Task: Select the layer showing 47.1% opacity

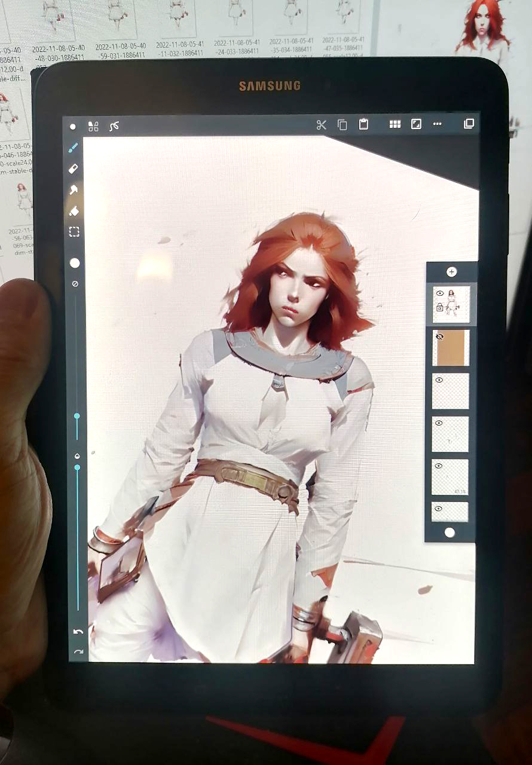Action: coord(450,477)
